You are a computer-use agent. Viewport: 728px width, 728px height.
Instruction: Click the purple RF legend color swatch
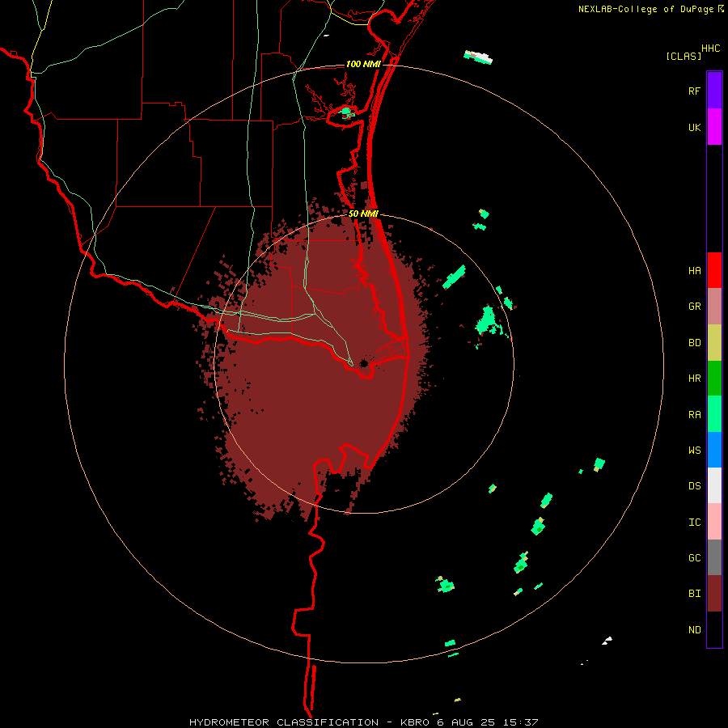(x=714, y=91)
